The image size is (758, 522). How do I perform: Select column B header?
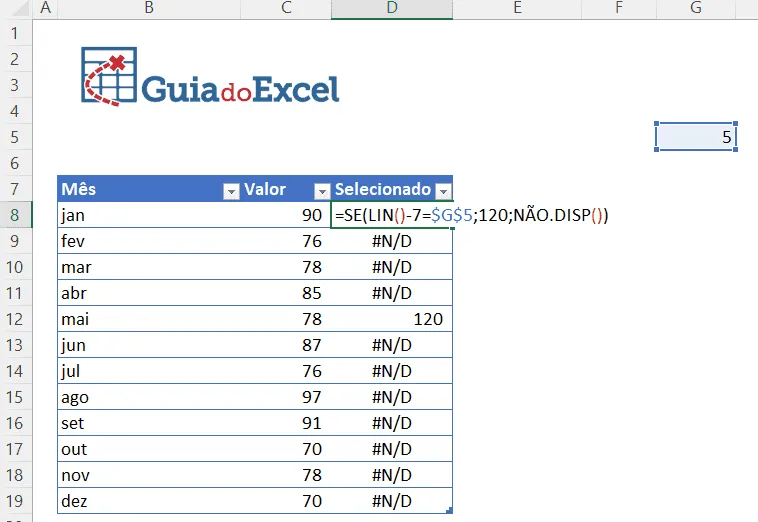tap(149, 8)
